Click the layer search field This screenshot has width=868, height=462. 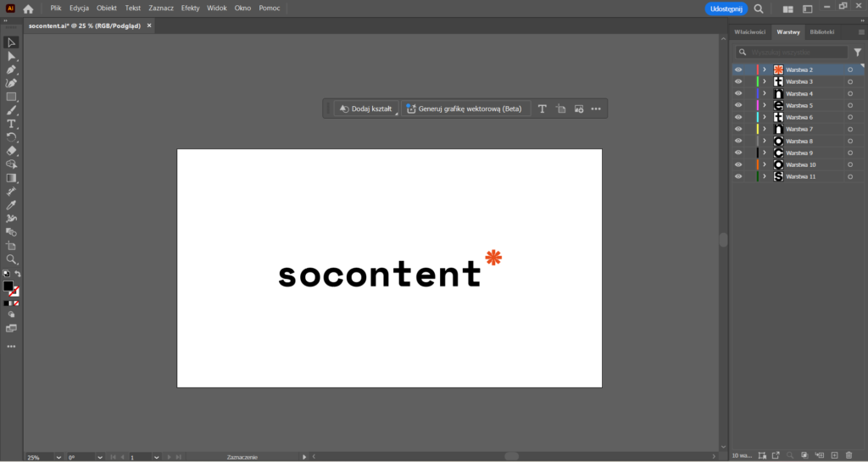[x=792, y=52]
